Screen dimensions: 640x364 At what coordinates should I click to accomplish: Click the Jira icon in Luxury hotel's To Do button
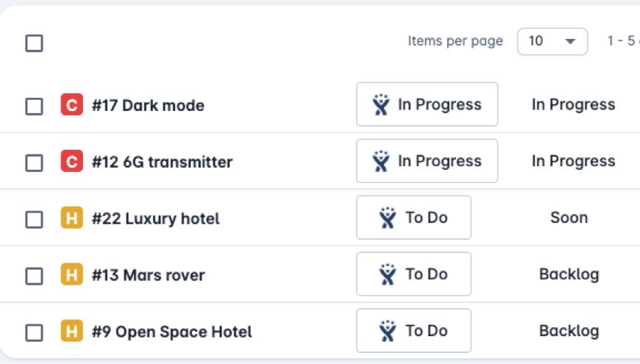388,218
